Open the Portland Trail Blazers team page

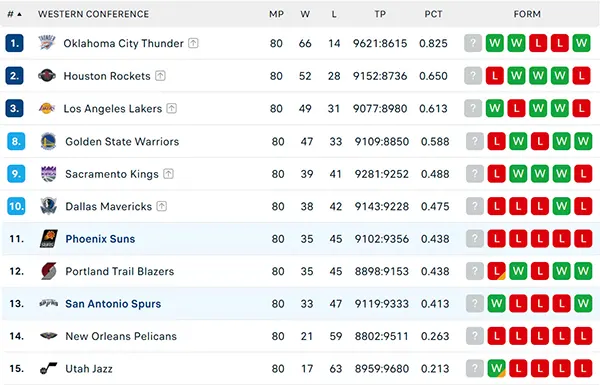120,271
